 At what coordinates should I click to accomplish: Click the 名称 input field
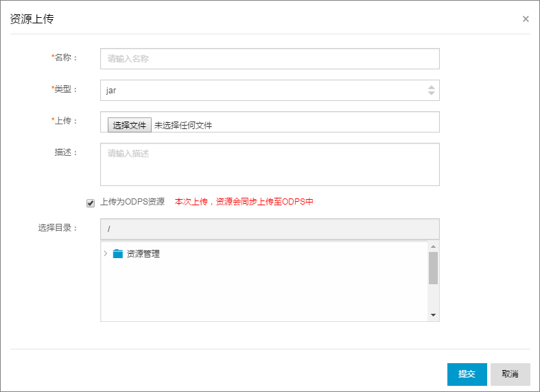pos(270,59)
